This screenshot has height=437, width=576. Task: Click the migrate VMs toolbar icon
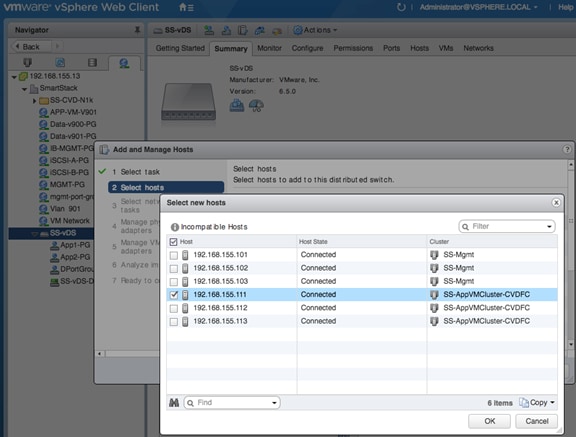260,30
